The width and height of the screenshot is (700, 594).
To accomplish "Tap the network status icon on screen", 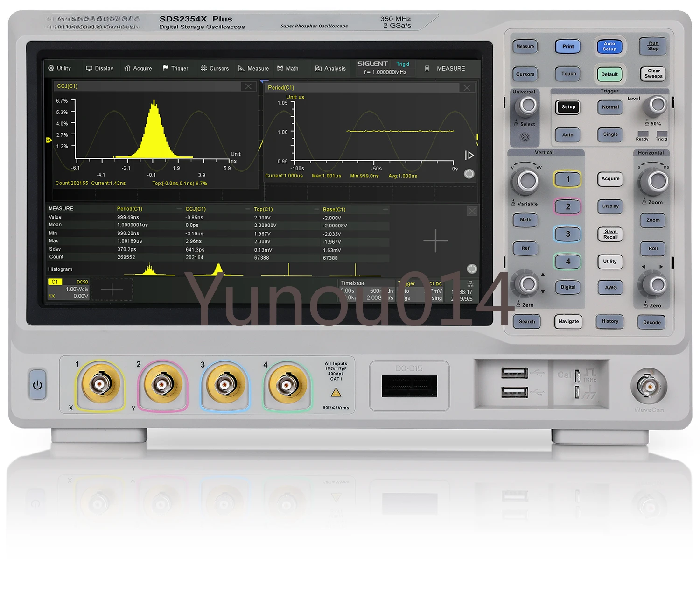I will click(470, 284).
